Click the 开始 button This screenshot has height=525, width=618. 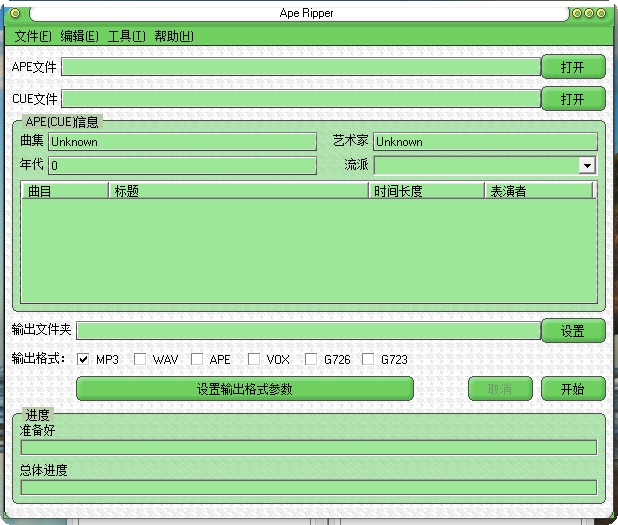(573, 389)
